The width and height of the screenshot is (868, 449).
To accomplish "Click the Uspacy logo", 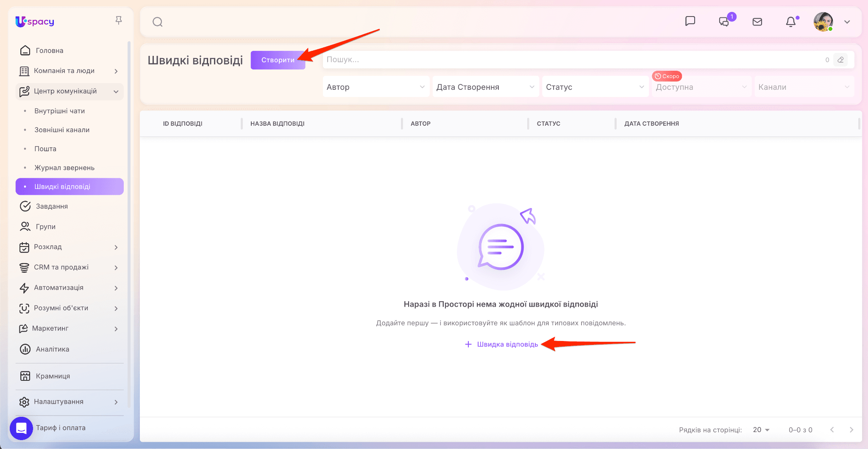I will [35, 21].
